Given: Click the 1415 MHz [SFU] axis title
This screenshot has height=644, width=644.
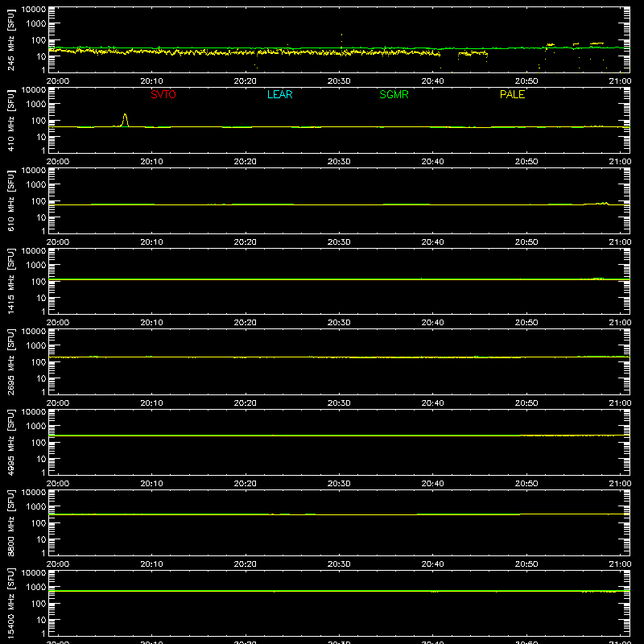Looking at the screenshot, I should point(10,281).
